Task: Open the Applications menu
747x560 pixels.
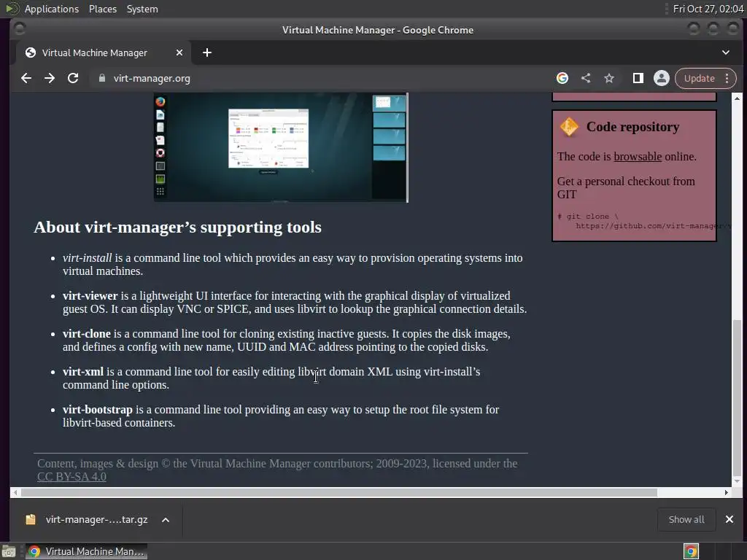Action: (x=52, y=9)
